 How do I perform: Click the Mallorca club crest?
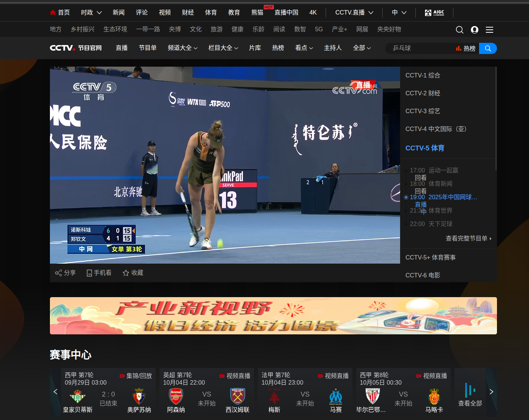coord(434,397)
